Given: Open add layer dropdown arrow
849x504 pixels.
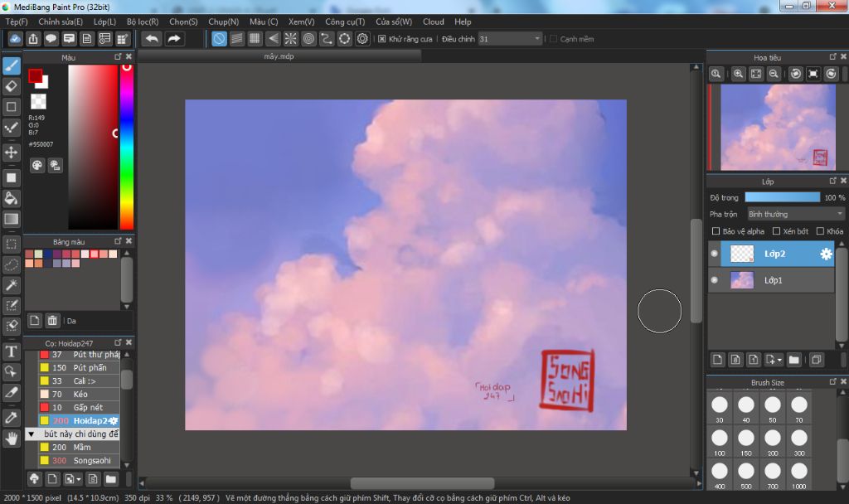Looking at the screenshot, I should coord(779,360).
